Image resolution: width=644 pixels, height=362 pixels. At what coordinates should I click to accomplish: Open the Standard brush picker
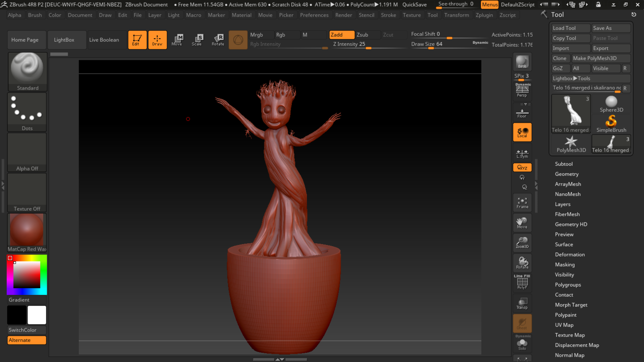tap(27, 71)
